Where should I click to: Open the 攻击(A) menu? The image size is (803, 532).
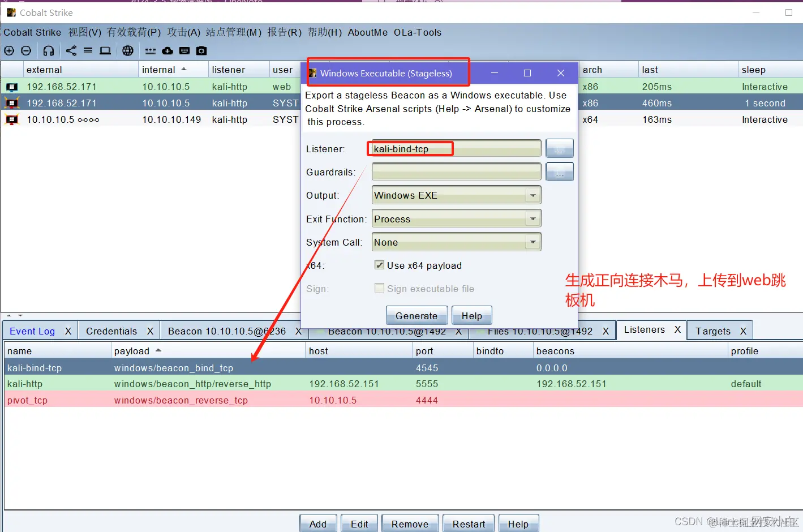[x=184, y=32]
